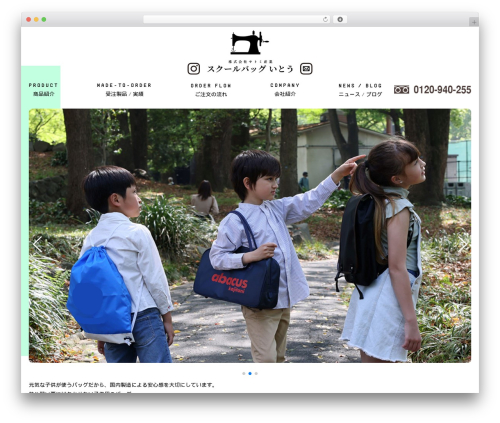
Task: Advance to the next slide arrow
Action: (462, 244)
